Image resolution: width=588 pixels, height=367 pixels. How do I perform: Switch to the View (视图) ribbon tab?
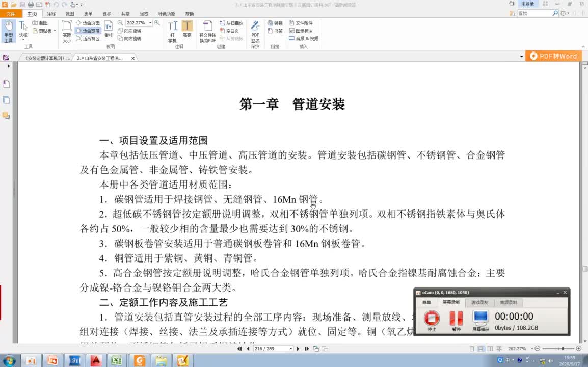[x=70, y=14]
